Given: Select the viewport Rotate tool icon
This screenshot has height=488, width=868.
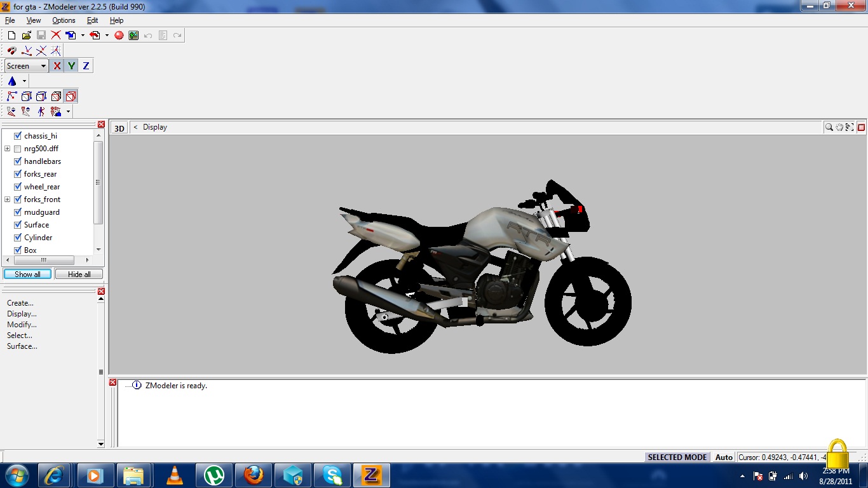Looking at the screenshot, I should [850, 127].
